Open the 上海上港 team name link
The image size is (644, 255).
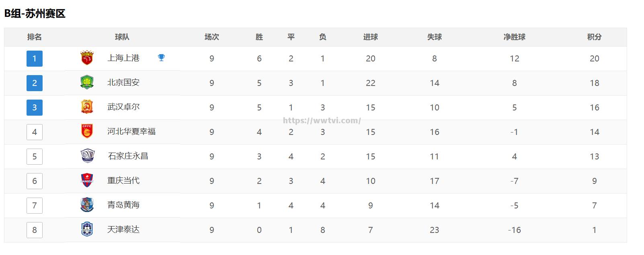pyautogui.click(x=123, y=58)
